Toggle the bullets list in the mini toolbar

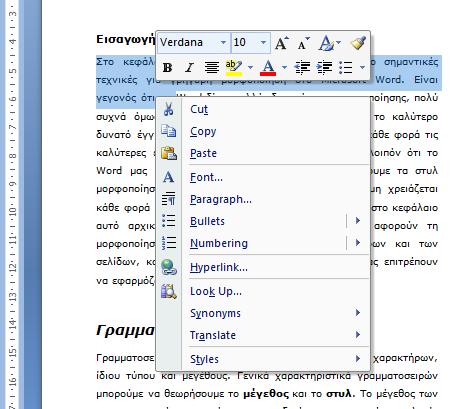tap(346, 68)
